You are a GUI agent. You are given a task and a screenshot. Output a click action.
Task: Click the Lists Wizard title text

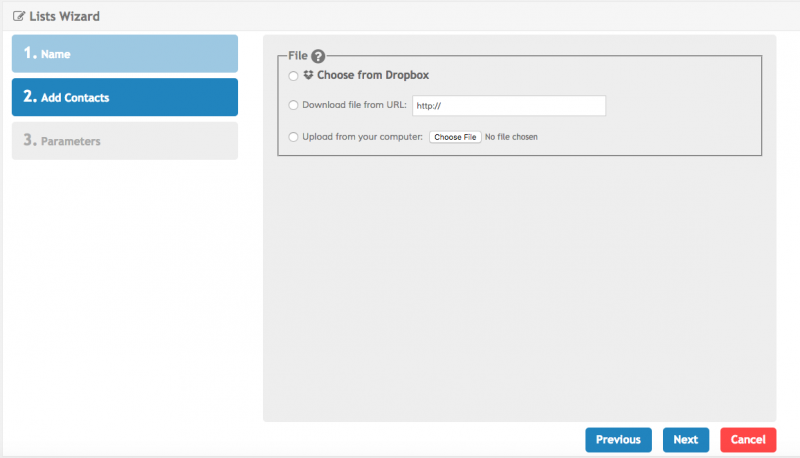click(x=64, y=16)
